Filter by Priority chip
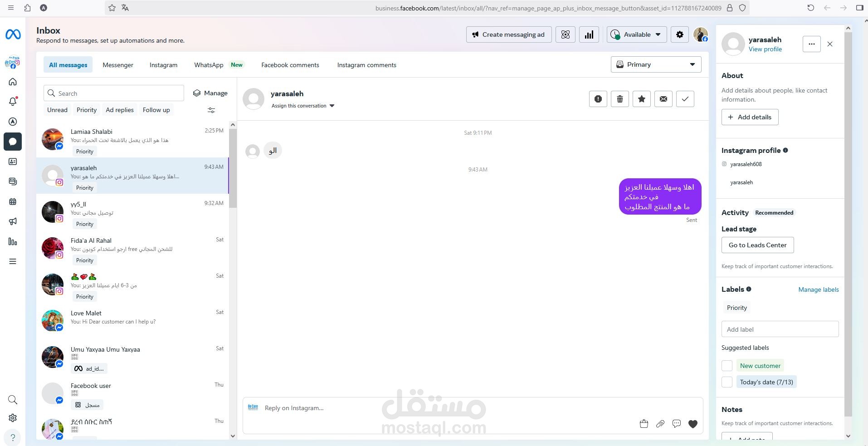This screenshot has height=446, width=868. coord(87,110)
